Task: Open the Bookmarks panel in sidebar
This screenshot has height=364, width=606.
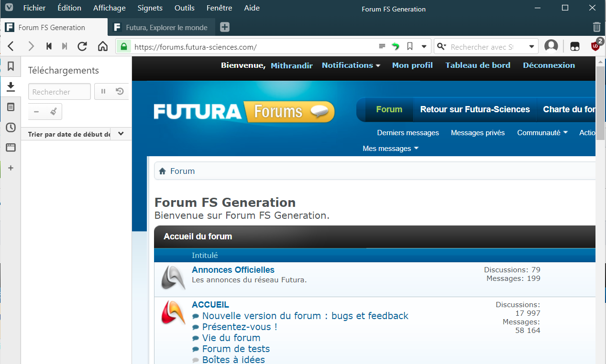Action: [11, 66]
